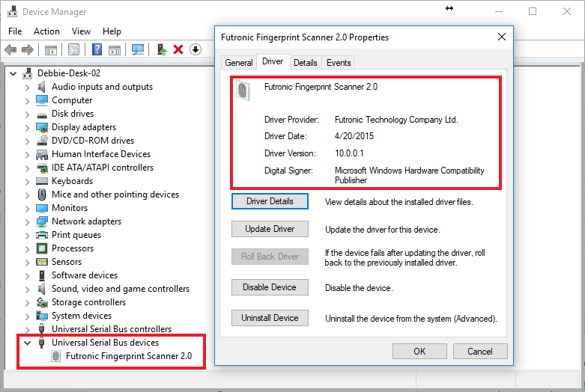
Task: Click the fingerprint icon in Properties dialog
Action: 243,91
